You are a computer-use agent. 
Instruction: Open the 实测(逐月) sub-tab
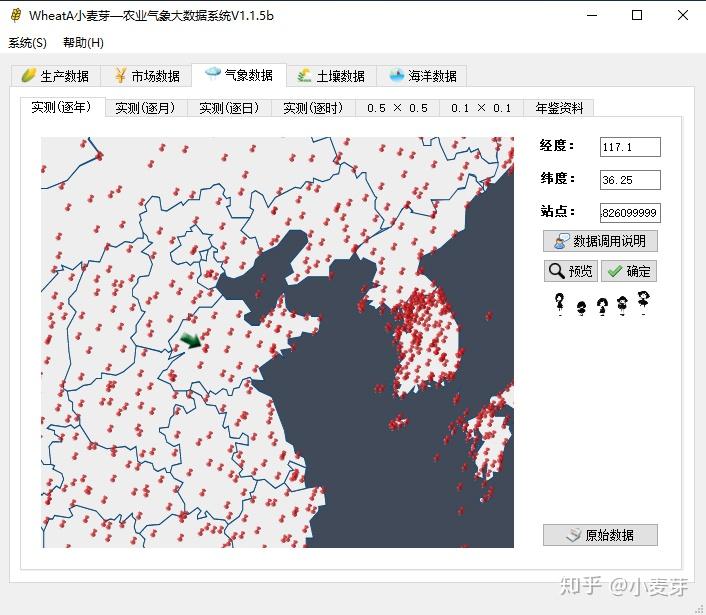pyautogui.click(x=146, y=108)
